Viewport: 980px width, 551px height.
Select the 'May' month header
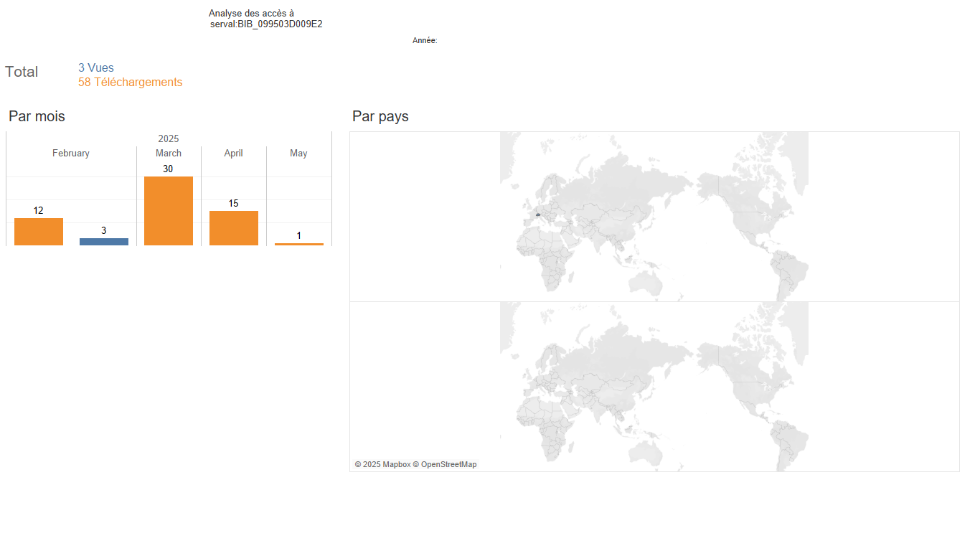[x=298, y=154]
